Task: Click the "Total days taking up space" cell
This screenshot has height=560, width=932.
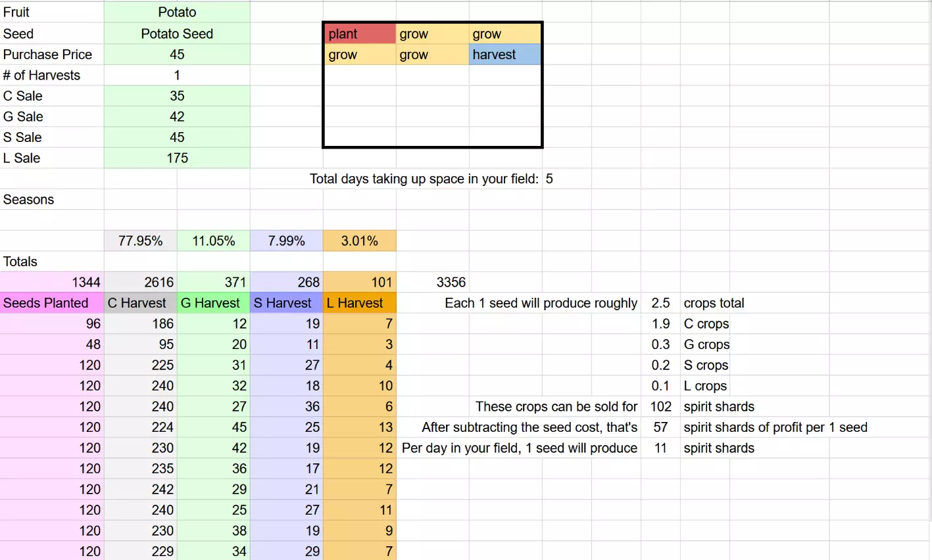Action: [424, 179]
